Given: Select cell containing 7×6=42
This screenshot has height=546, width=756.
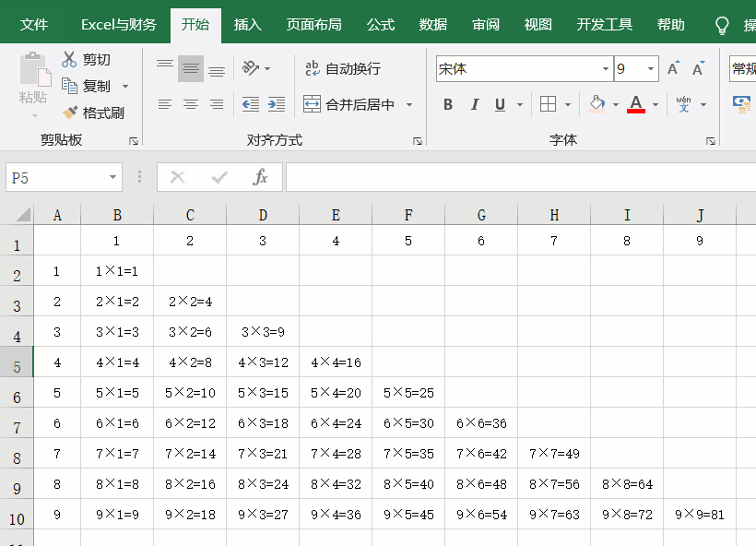Looking at the screenshot, I should tap(481, 454).
